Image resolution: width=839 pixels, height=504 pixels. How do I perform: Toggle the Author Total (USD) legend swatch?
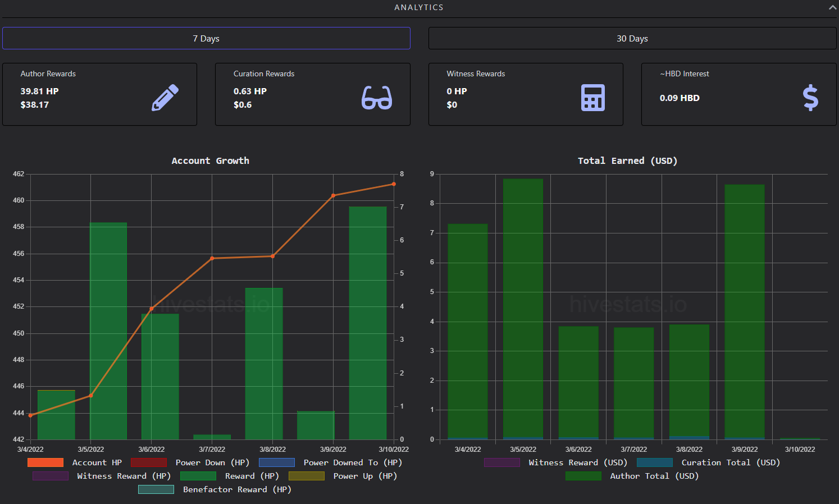pyautogui.click(x=583, y=476)
